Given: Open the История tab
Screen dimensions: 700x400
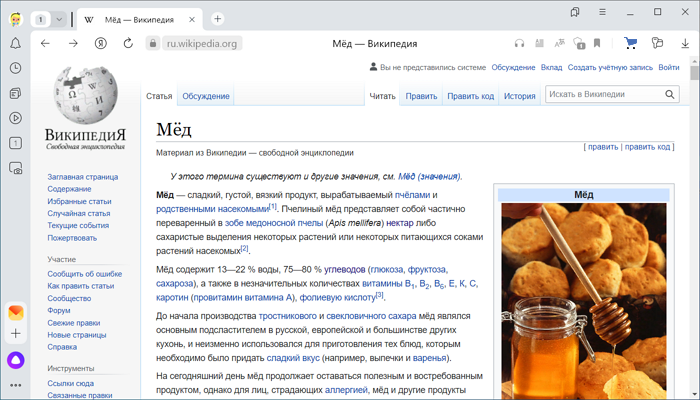Looking at the screenshot, I should [520, 96].
